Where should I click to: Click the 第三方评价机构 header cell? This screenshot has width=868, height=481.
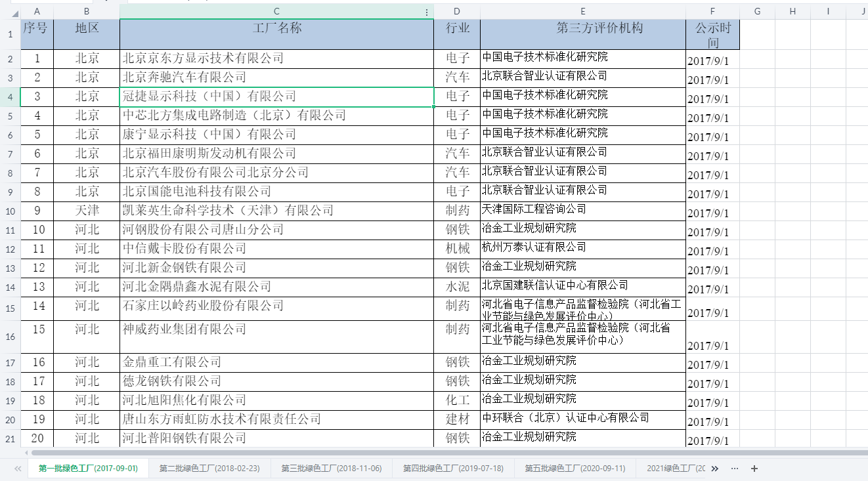click(x=583, y=34)
